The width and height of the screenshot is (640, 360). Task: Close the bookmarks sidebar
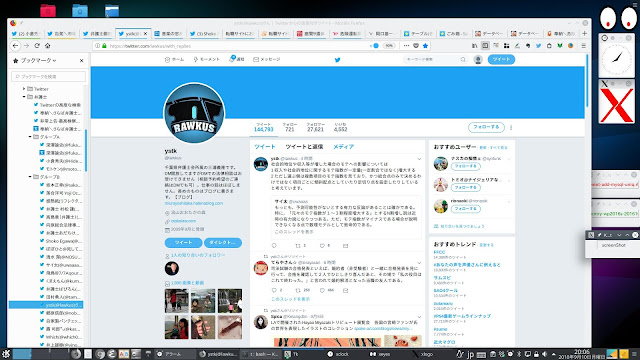(x=82, y=60)
